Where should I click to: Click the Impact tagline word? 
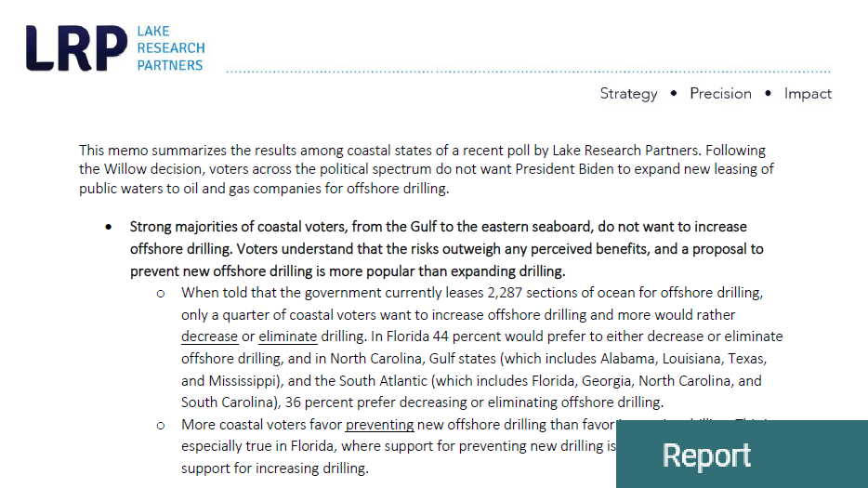coord(808,94)
